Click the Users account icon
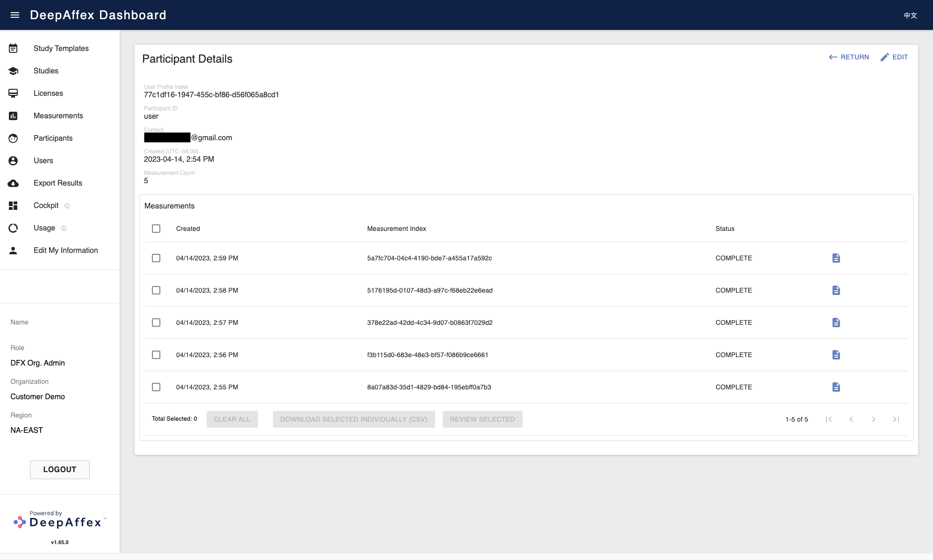Viewport: 933px width, 560px height. [x=13, y=160]
